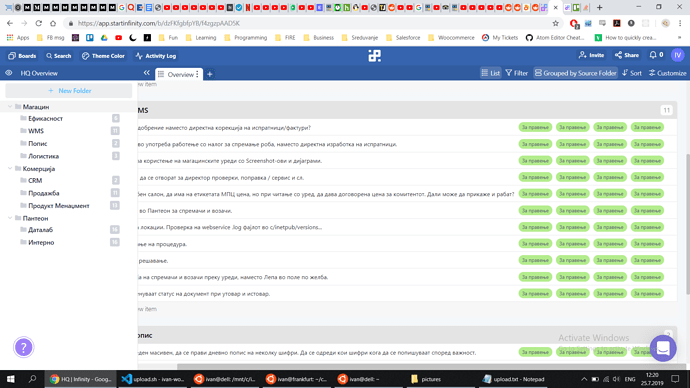Go to the browser home page
The width and height of the screenshot is (690, 388).
pos(53,23)
